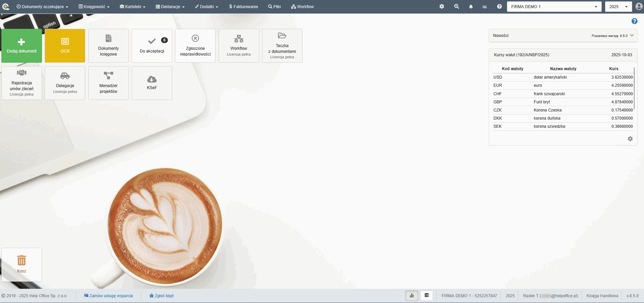Expand the Nowości panel
The image size is (644, 303).
tap(632, 35)
